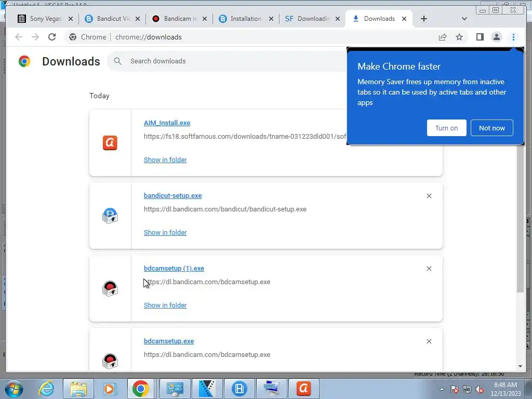The image size is (532, 399).
Task: Turn on Memory Saver
Action: [x=446, y=128]
